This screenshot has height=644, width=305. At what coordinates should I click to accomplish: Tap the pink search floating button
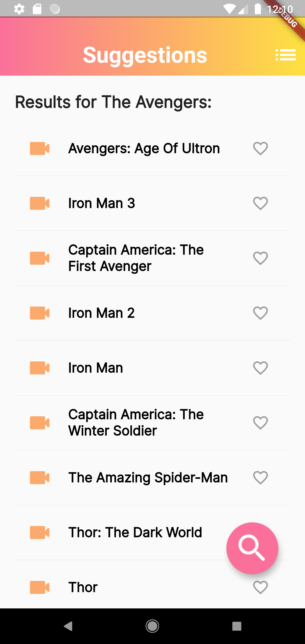coord(252,548)
